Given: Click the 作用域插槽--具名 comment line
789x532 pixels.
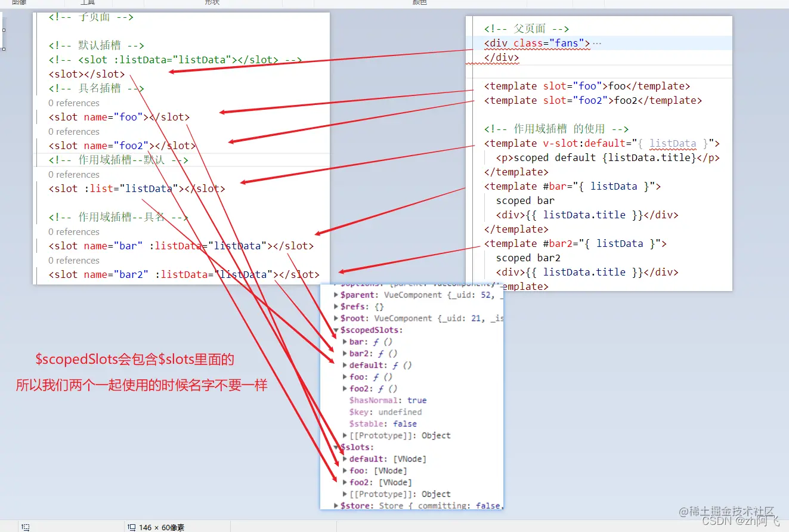Looking at the screenshot, I should [x=118, y=217].
